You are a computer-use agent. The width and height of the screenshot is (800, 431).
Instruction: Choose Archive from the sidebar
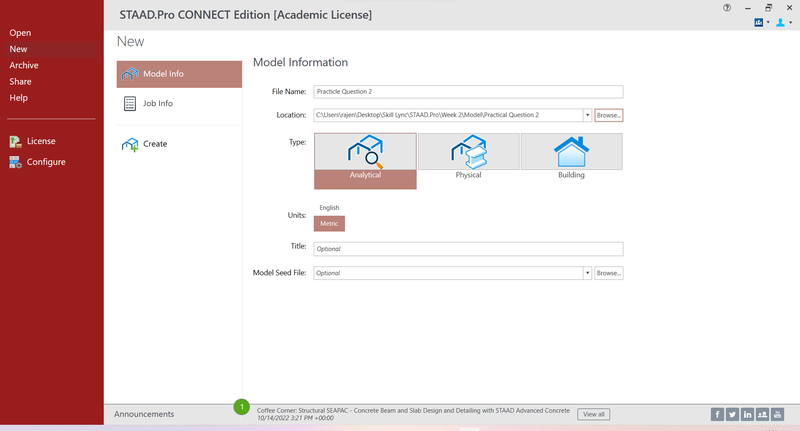(x=24, y=65)
